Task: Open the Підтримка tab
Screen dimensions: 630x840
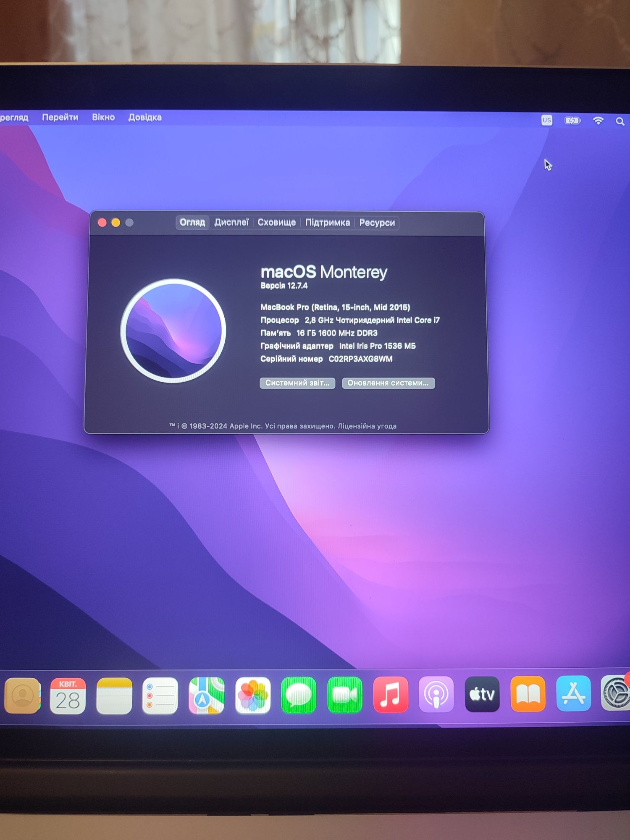Action: point(327,223)
